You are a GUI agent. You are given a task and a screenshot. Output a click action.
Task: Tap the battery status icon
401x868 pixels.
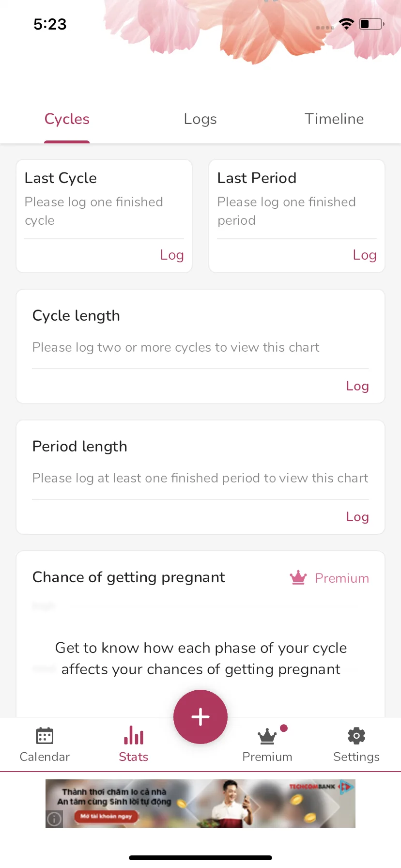[x=372, y=24]
